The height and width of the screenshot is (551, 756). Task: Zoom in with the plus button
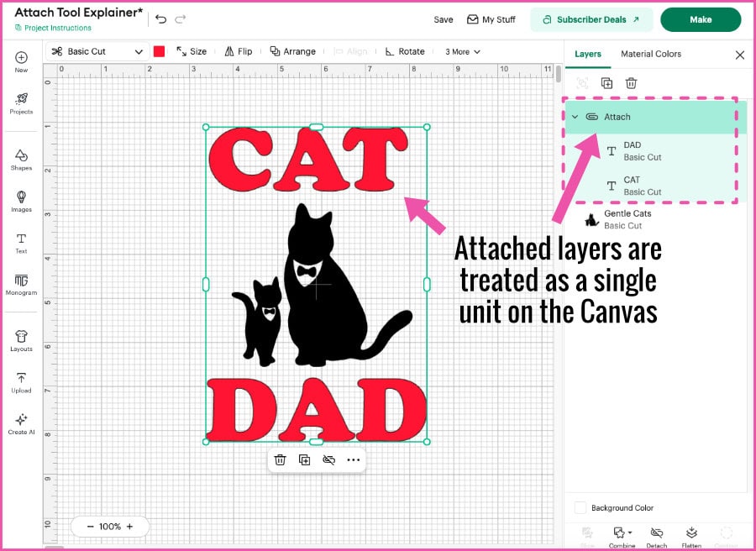coord(129,527)
